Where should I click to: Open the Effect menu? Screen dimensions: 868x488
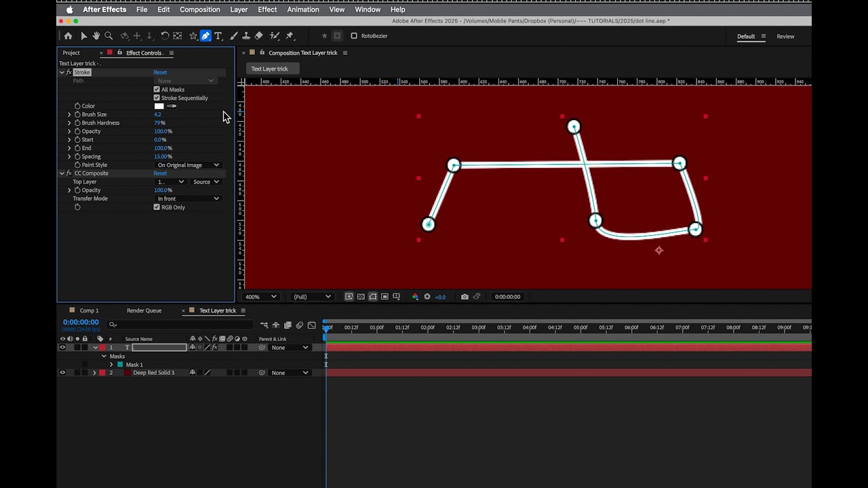click(267, 9)
